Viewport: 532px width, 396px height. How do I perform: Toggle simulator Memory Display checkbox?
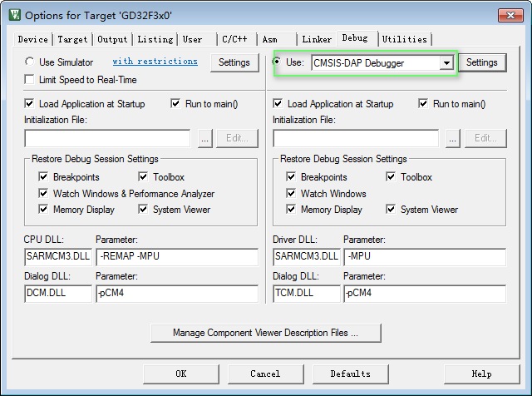click(x=43, y=209)
